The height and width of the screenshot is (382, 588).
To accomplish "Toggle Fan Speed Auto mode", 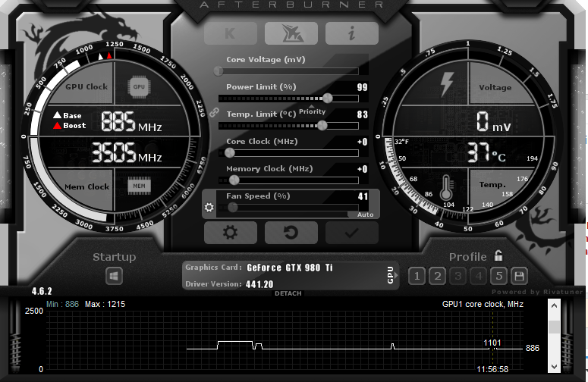I will (365, 214).
